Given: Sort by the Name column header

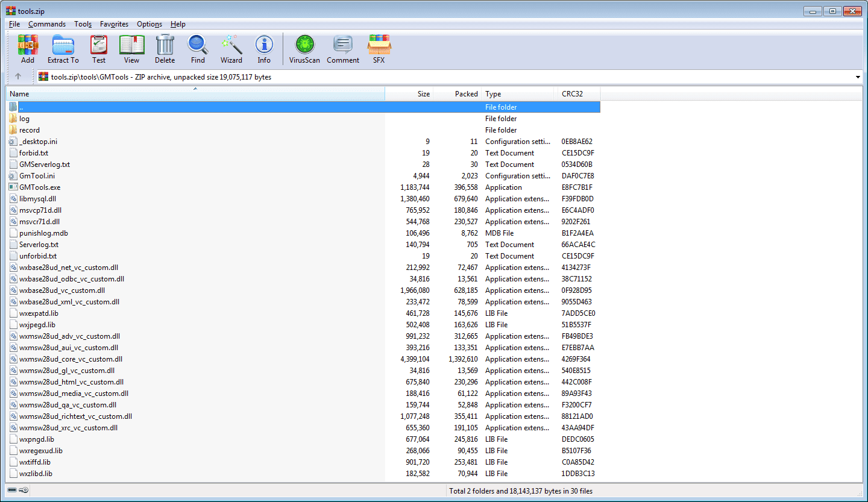Looking at the screenshot, I should coord(195,94).
